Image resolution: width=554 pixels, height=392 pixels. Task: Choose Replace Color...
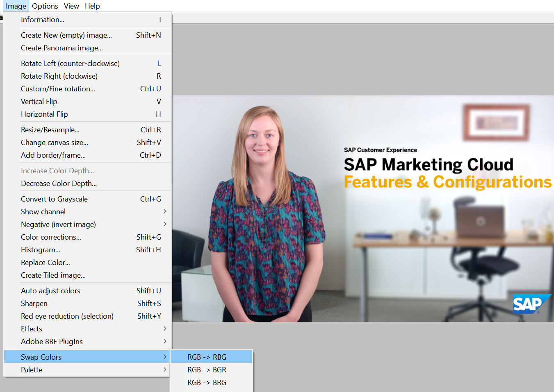pos(87,263)
